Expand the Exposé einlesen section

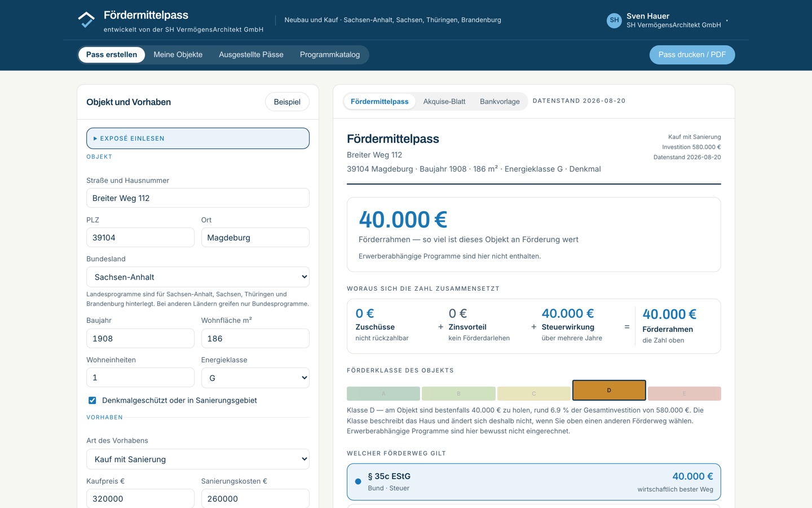point(198,138)
